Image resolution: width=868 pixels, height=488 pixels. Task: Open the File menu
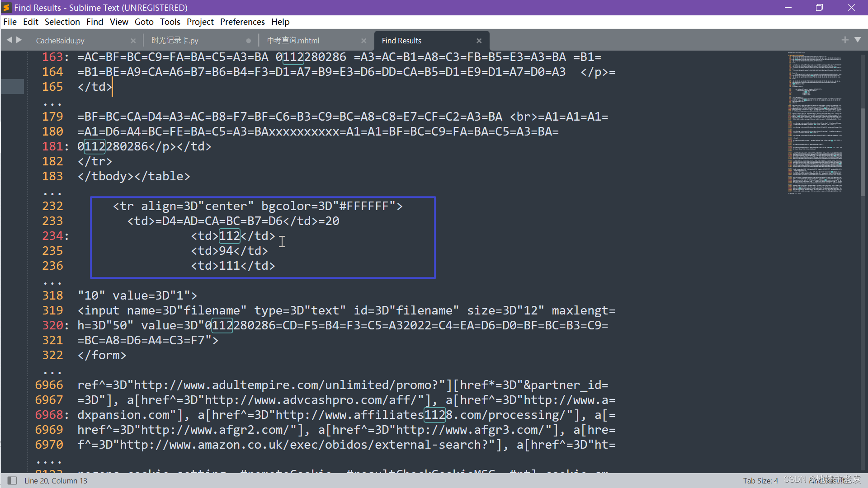click(x=9, y=21)
